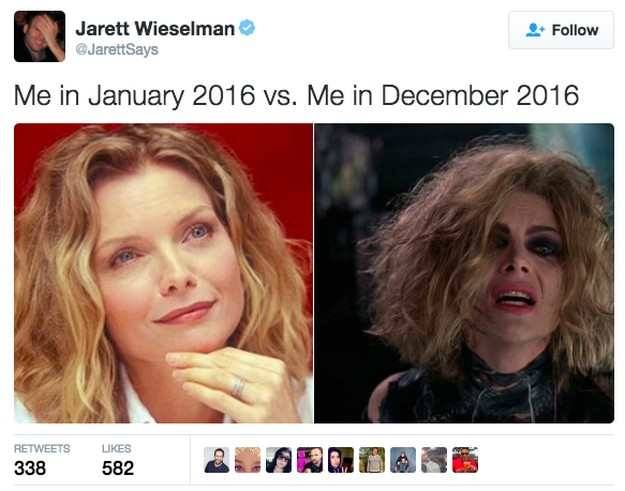Click the tweet text about January 2016
625x491 pixels.
296,96
